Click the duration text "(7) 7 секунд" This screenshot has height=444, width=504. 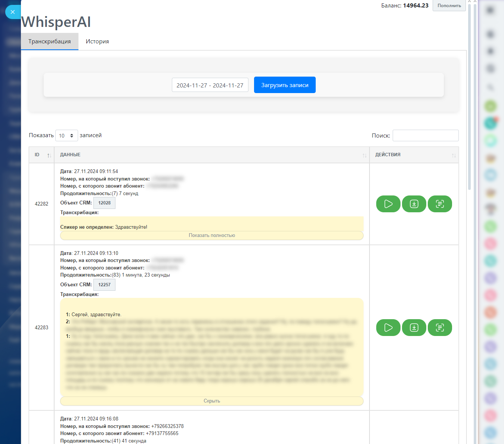(125, 194)
